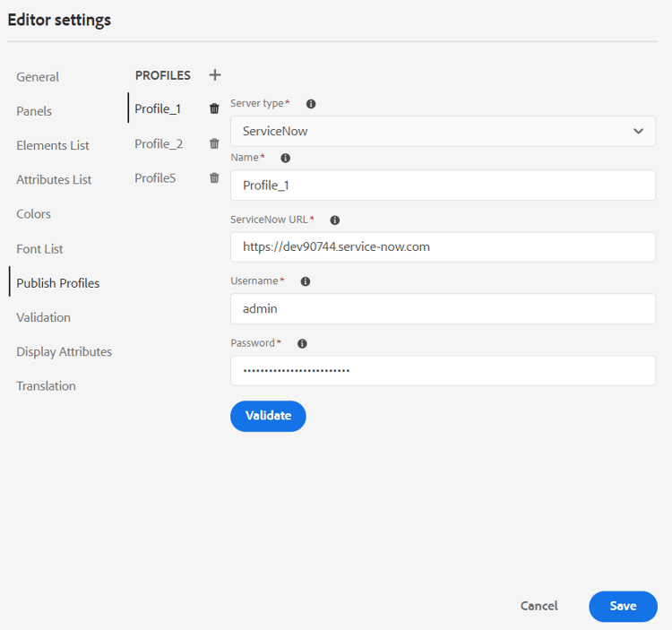Show info for Username field
Screen dimensions: 672x630
tap(306, 281)
